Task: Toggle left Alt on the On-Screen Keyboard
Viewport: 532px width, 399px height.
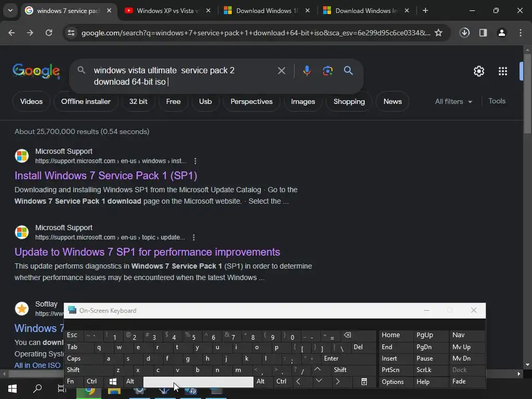Action: coord(134,381)
